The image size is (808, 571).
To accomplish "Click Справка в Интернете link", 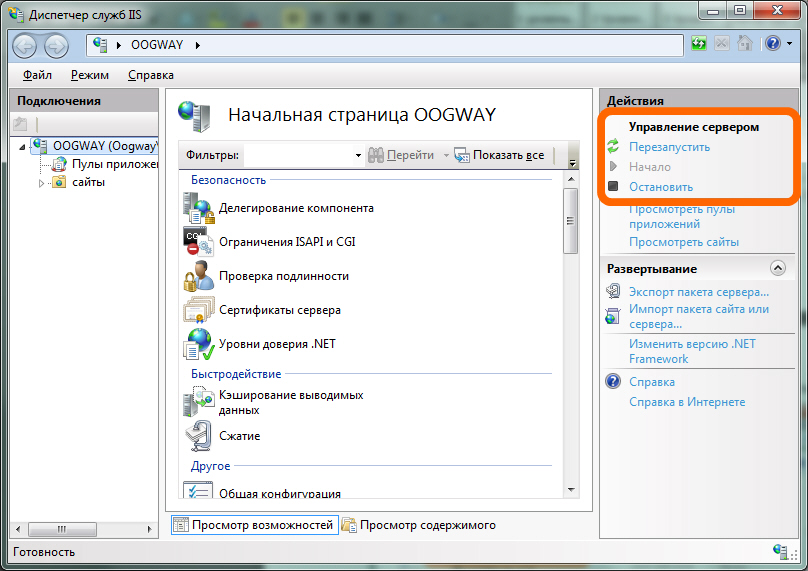I will [687, 402].
